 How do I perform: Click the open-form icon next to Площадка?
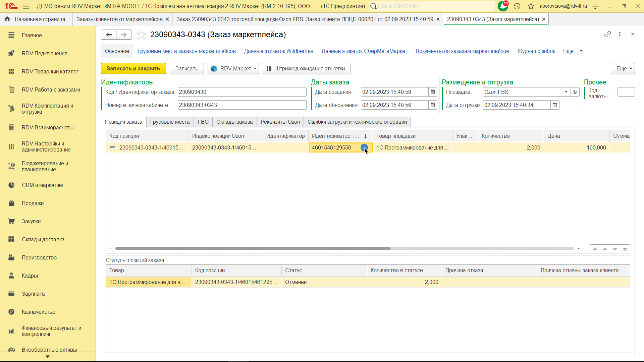[x=575, y=92]
